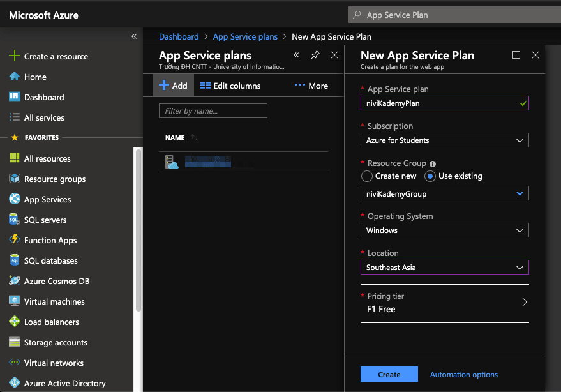Image resolution: width=561 pixels, height=392 pixels.
Task: Open the Location dropdown
Action: (x=444, y=268)
